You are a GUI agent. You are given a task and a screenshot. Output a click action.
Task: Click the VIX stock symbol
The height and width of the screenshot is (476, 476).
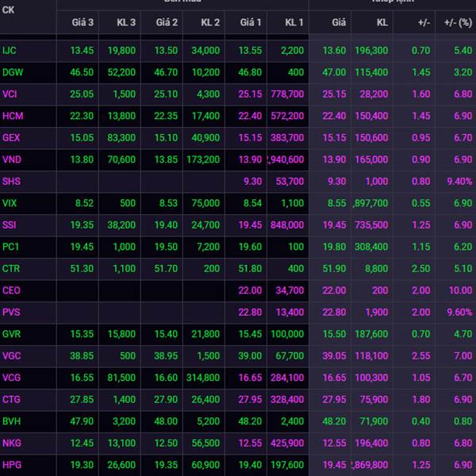pyautogui.click(x=10, y=203)
